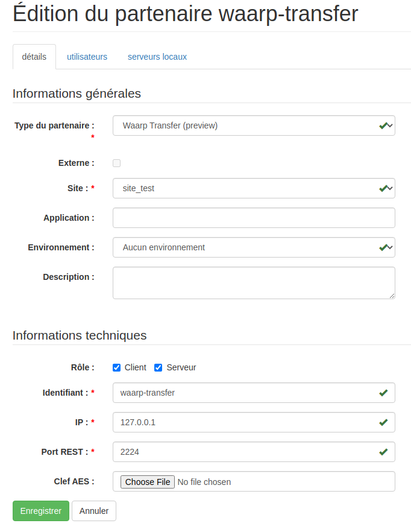This screenshot has width=411, height=532.
Task: Open the Environnement dropdown
Action: click(254, 247)
